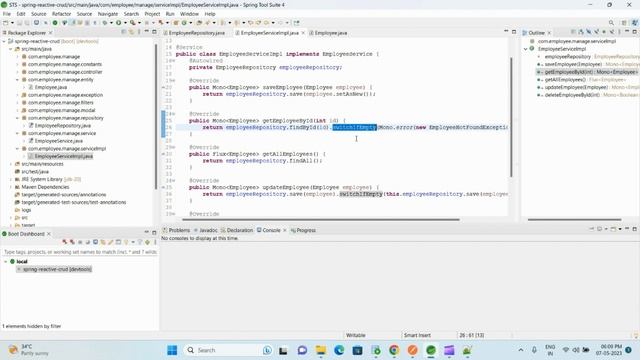Toggle the filter funnel icon in Boot Dashboard
The height and width of the screenshot is (360, 640).
140,242
